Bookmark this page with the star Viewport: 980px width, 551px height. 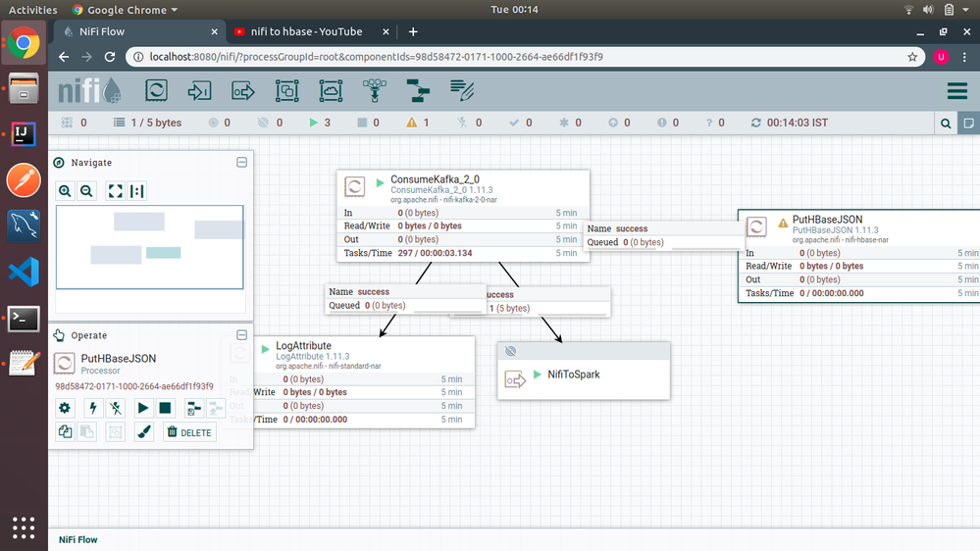pos(912,57)
